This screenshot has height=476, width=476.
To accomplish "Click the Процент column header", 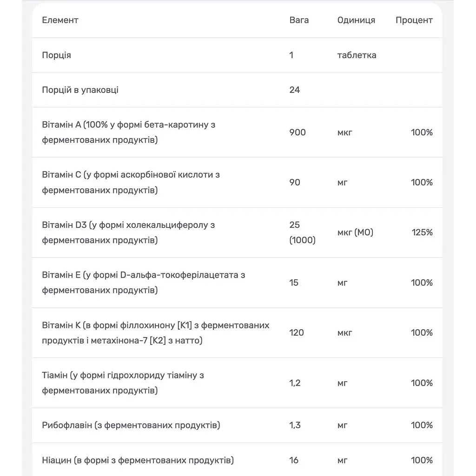I will coord(414,20).
